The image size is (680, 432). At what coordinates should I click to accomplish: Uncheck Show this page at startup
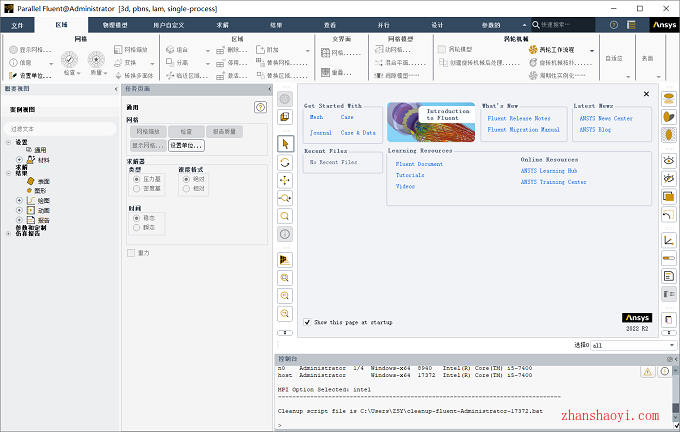pos(307,322)
